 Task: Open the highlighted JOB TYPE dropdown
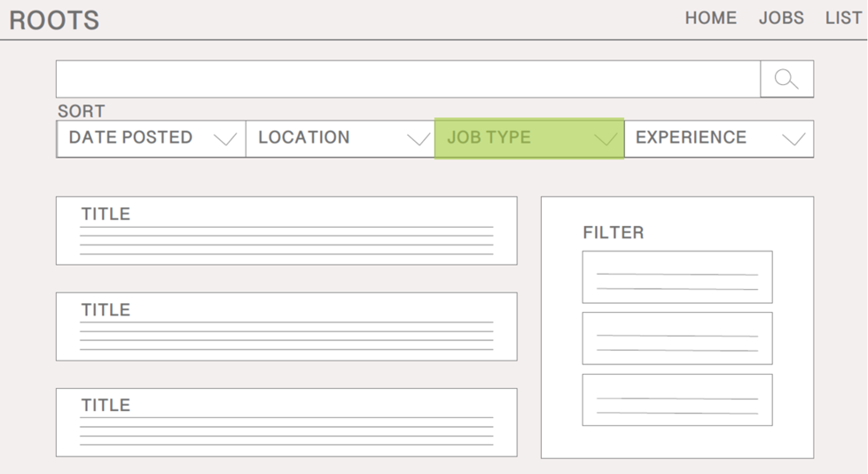pyautogui.click(x=529, y=138)
